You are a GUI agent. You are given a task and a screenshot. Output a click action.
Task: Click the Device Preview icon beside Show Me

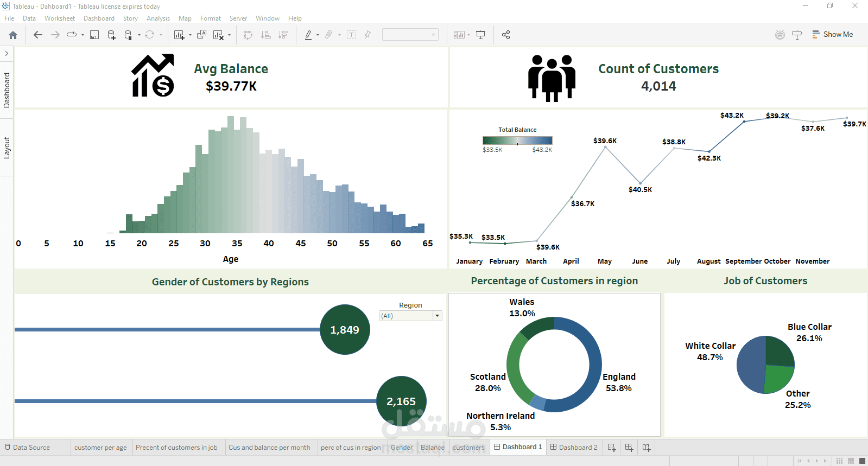797,35
